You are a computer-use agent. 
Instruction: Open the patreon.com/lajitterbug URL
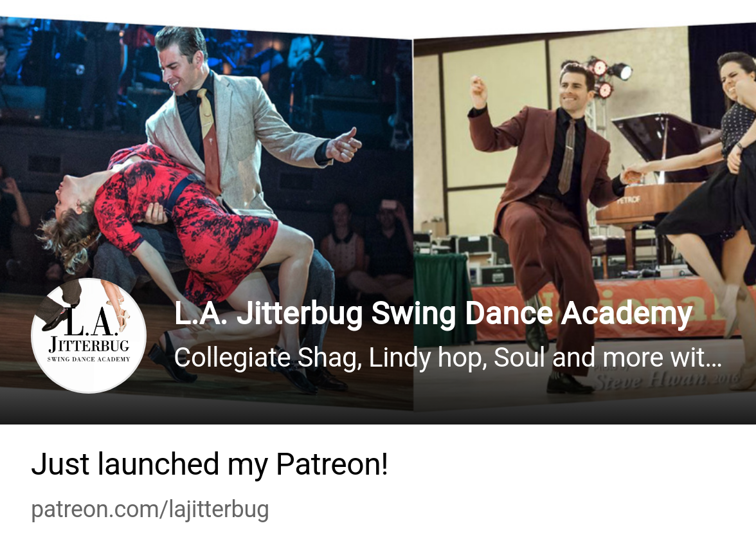[150, 509]
